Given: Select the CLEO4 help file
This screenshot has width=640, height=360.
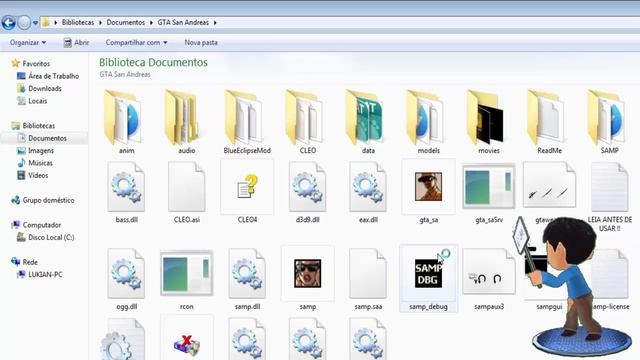Looking at the screenshot, I should point(247,187).
